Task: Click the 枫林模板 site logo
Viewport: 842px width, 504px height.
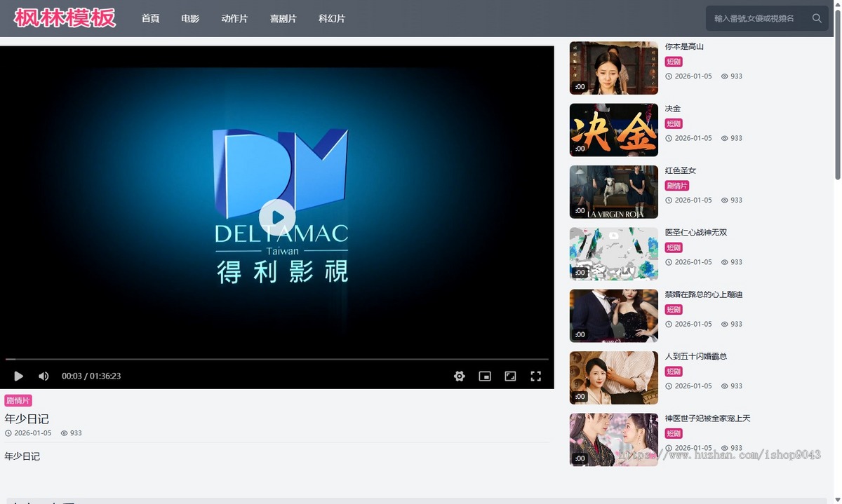Action: 65,18
